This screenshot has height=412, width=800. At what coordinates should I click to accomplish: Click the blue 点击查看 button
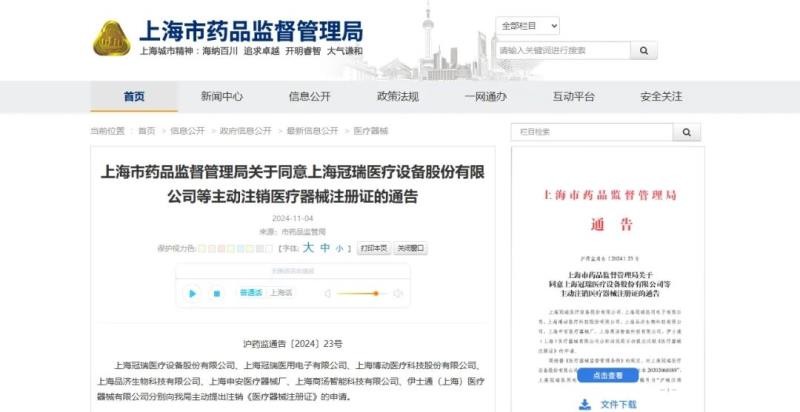[x=608, y=375]
